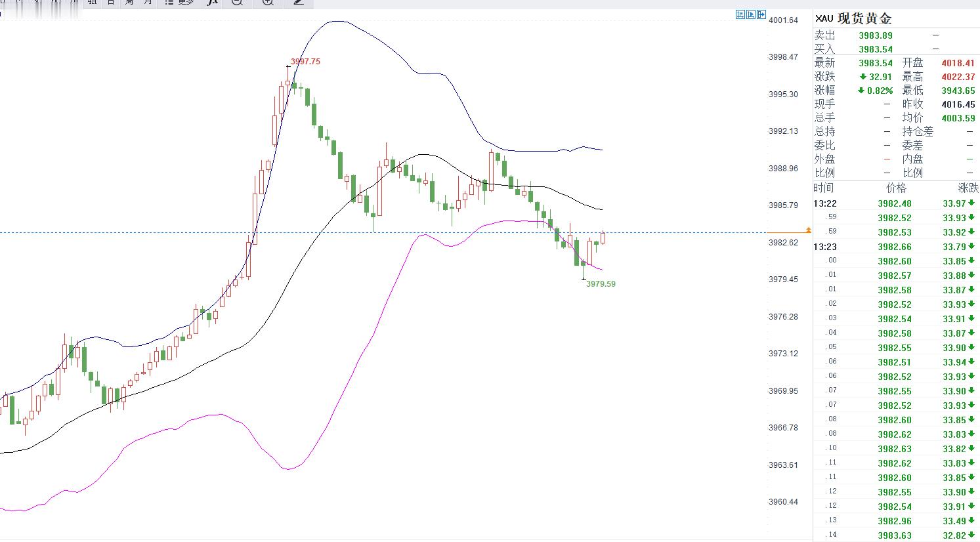Image resolution: width=980 pixels, height=542 pixels.
Task: Click the 3998.47 price axis label
Action: (783, 57)
